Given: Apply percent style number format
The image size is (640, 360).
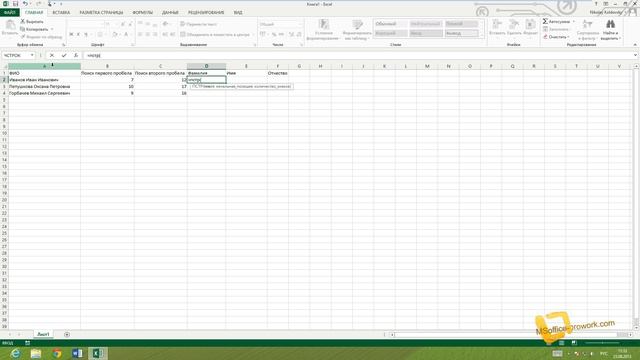Looking at the screenshot, I should (274, 35).
